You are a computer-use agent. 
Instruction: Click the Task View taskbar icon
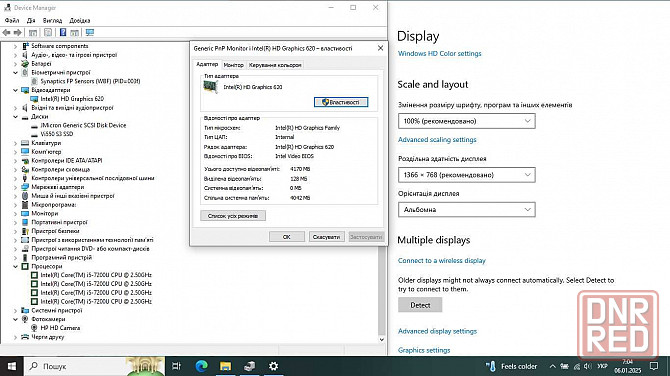176,366
